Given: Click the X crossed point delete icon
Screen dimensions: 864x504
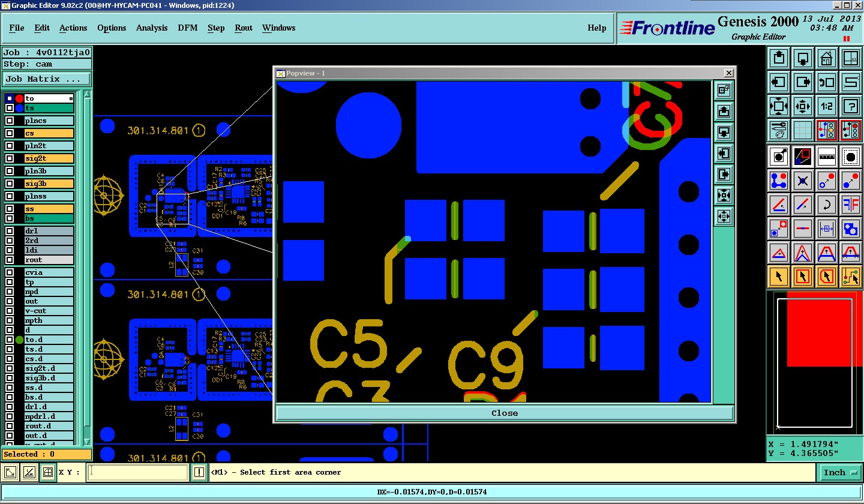Looking at the screenshot, I should click(x=803, y=181).
